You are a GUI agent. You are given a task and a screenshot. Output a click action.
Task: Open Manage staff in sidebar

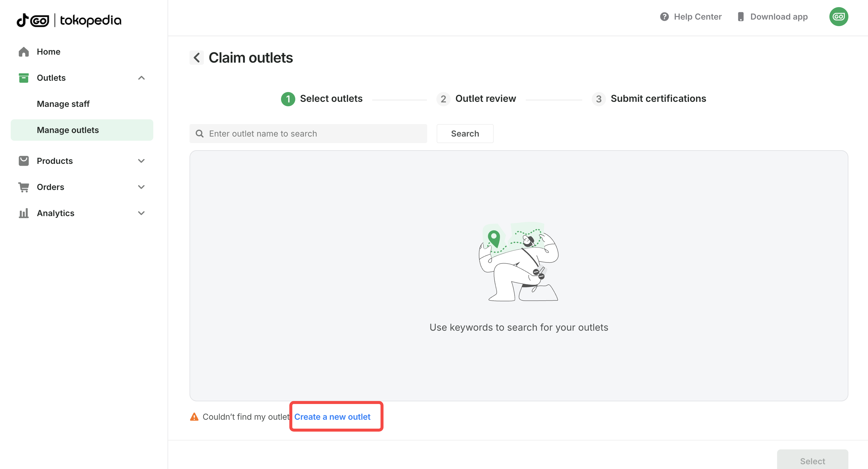click(x=63, y=104)
